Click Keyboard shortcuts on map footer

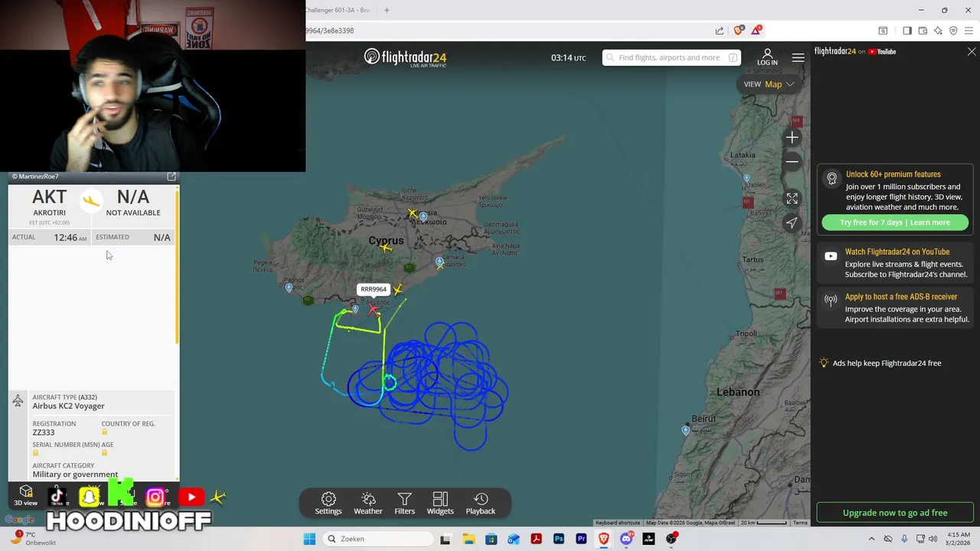[618, 523]
